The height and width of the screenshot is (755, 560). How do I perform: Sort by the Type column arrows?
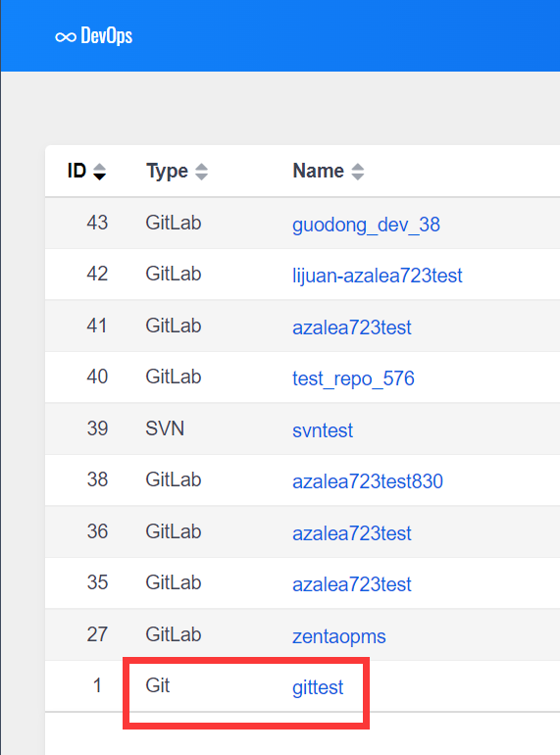click(201, 172)
